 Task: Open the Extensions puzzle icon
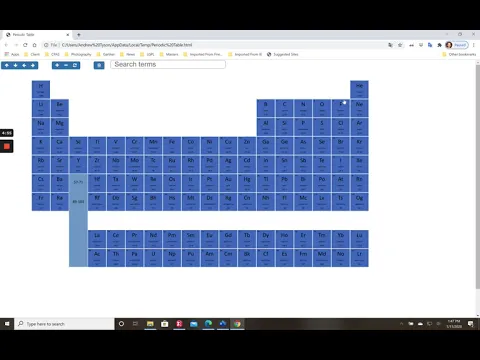point(439,45)
